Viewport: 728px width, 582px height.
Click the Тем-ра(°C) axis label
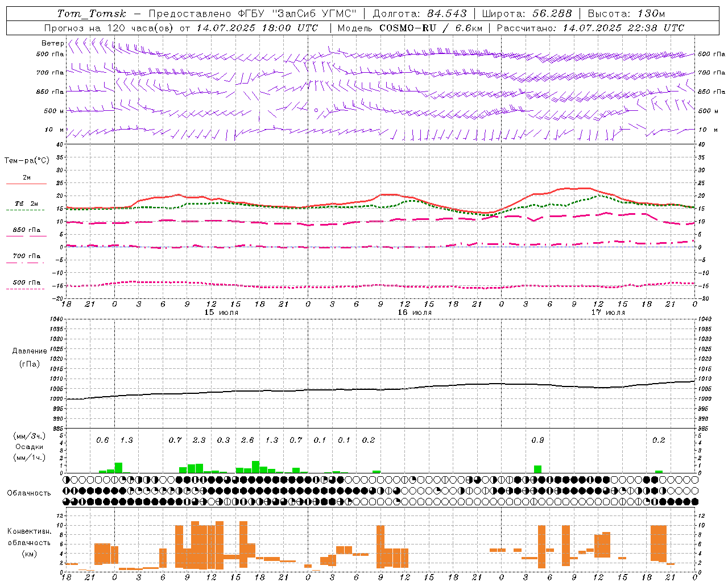click(x=27, y=161)
